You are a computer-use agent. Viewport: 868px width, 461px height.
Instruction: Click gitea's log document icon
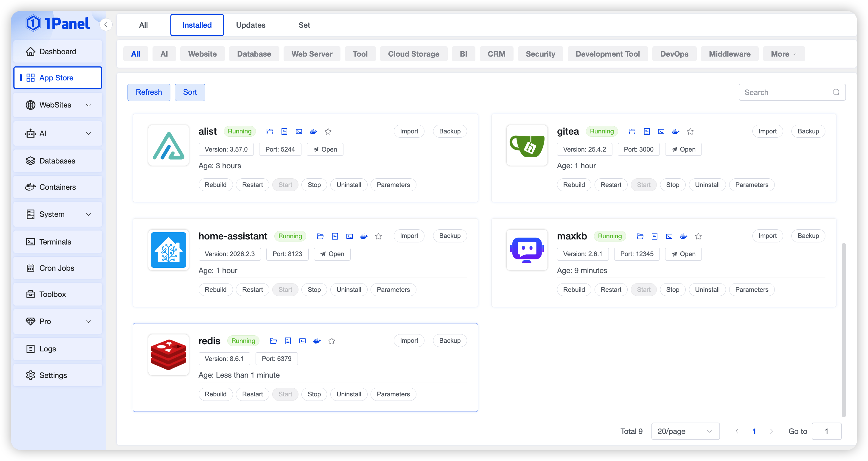coord(647,131)
